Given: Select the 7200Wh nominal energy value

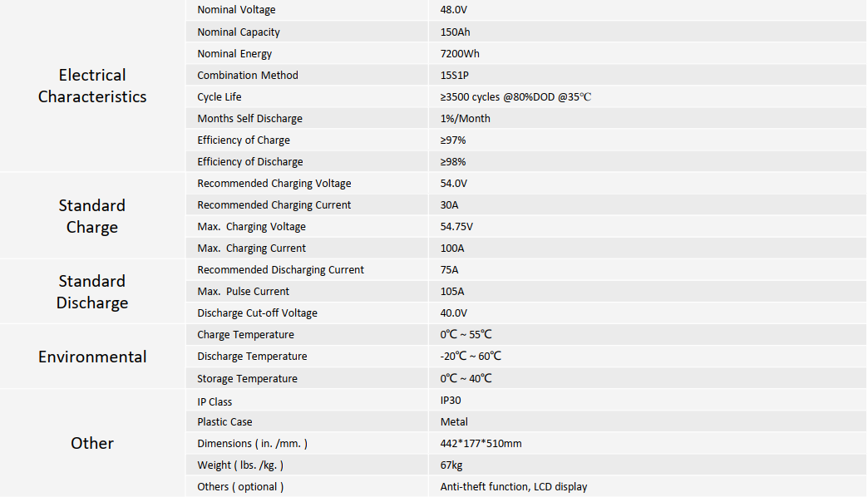Looking at the screenshot, I should coord(460,54).
